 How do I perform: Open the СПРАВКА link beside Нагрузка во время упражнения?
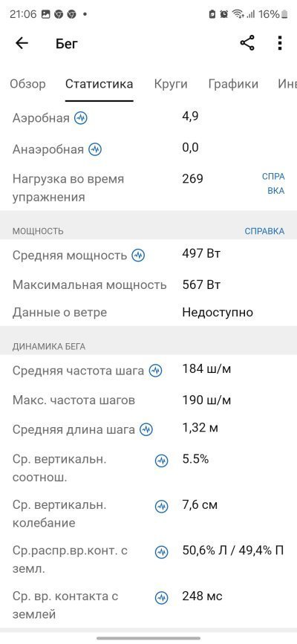[273, 183]
